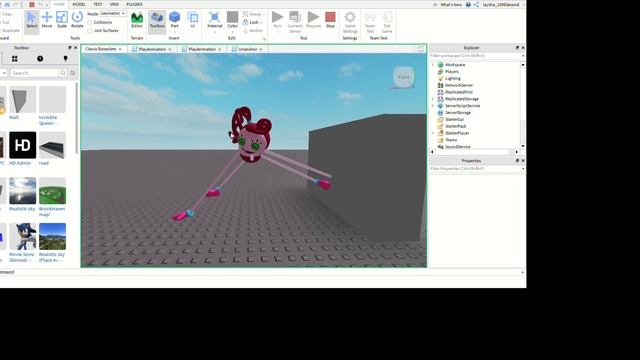Enable the Join Surfaces checkbox

click(x=90, y=31)
